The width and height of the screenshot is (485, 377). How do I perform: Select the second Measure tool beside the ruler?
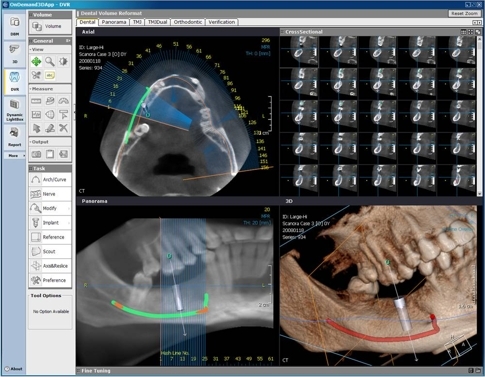pyautogui.click(x=50, y=101)
